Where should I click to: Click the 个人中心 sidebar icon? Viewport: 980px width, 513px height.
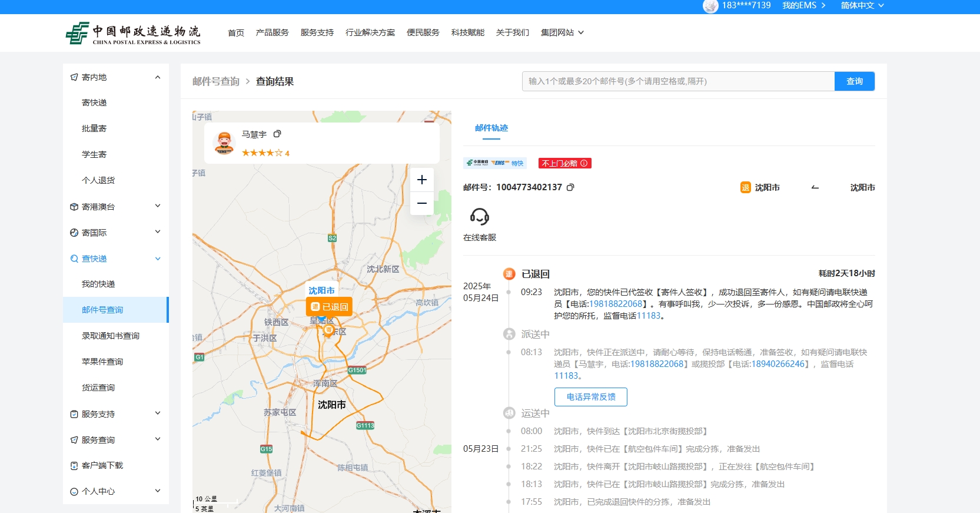point(74,491)
